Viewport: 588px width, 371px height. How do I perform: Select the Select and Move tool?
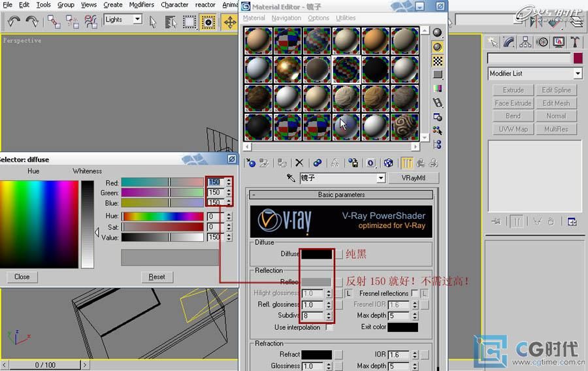[x=229, y=22]
